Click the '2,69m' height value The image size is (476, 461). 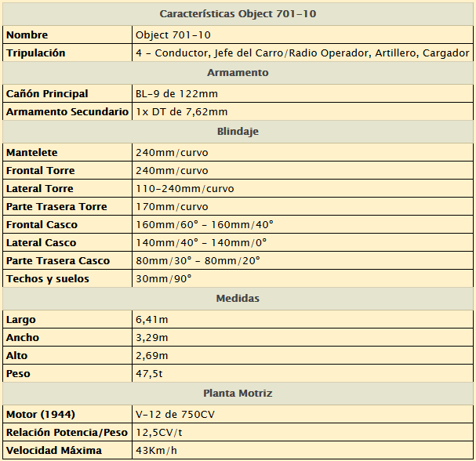pyautogui.click(x=152, y=355)
